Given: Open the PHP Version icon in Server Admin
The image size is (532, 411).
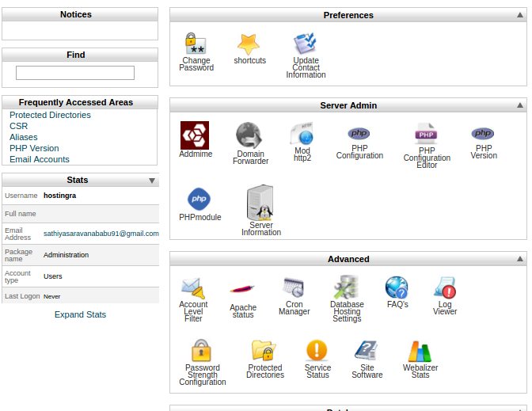Looking at the screenshot, I should (x=483, y=133).
